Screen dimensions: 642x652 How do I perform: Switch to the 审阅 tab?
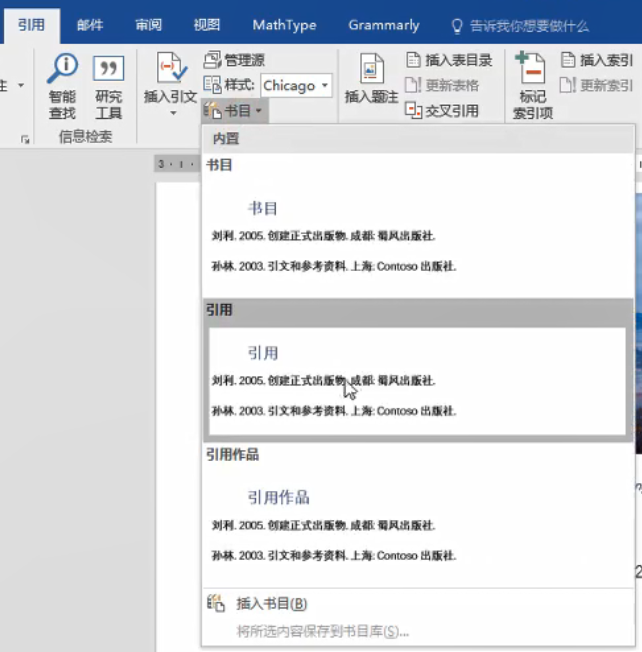[x=148, y=25]
